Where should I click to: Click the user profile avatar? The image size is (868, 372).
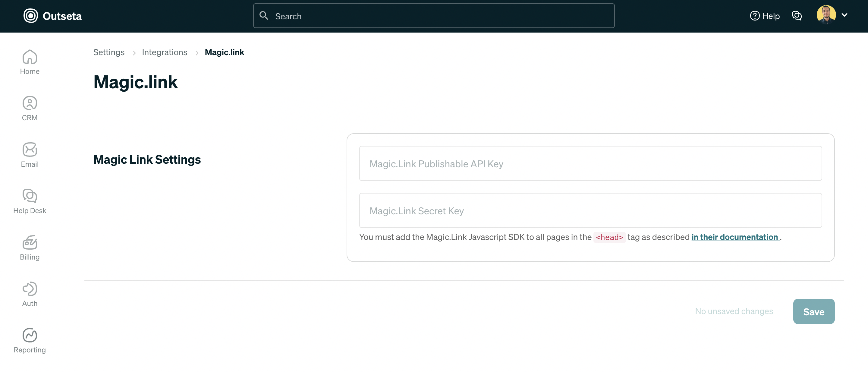coord(826,15)
